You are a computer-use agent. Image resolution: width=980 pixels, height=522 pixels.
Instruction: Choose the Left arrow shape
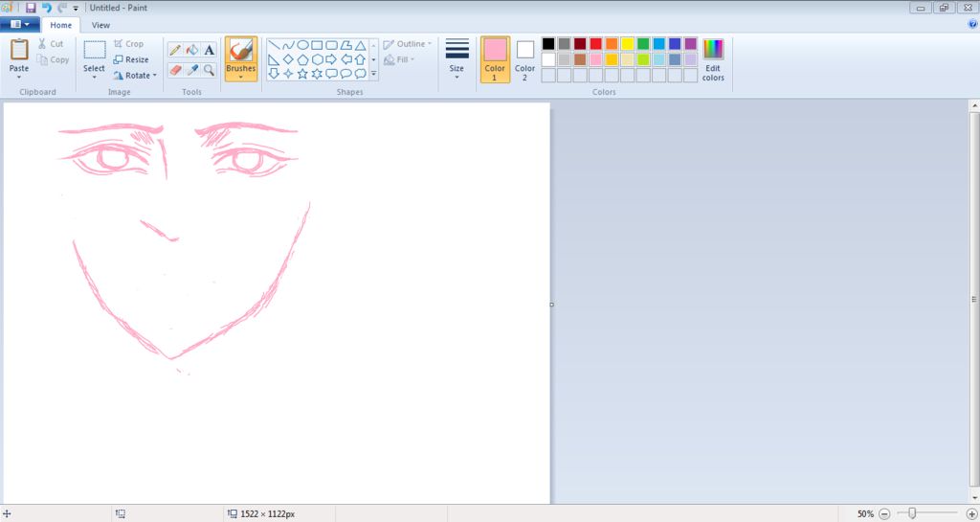coord(345,60)
